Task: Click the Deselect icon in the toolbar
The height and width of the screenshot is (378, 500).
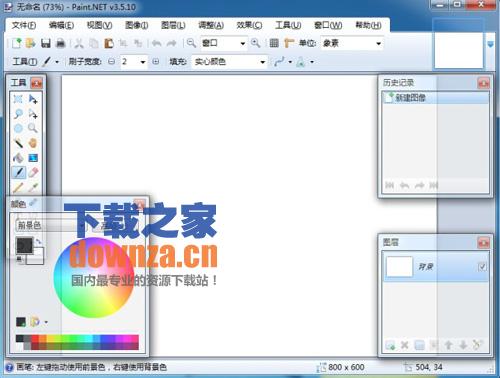Action: point(138,43)
